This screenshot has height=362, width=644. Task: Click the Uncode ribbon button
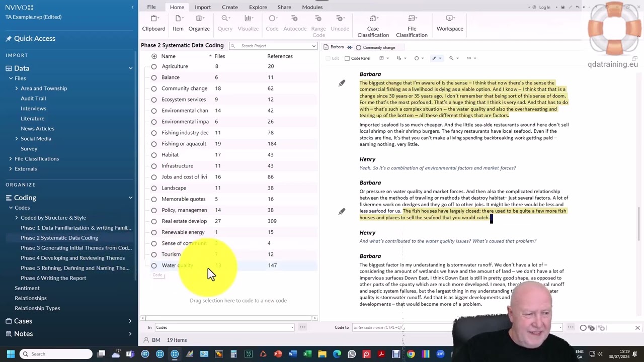(x=340, y=24)
